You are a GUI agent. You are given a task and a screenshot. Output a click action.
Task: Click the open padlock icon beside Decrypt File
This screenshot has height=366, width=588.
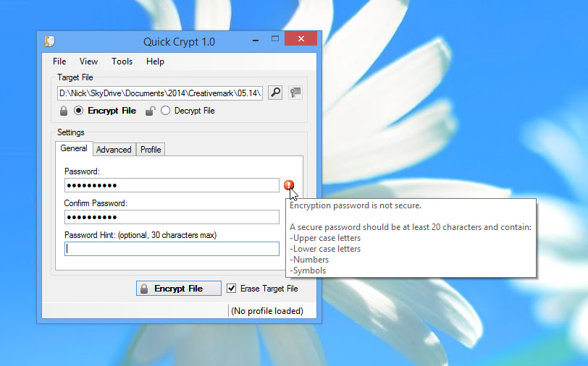point(151,111)
